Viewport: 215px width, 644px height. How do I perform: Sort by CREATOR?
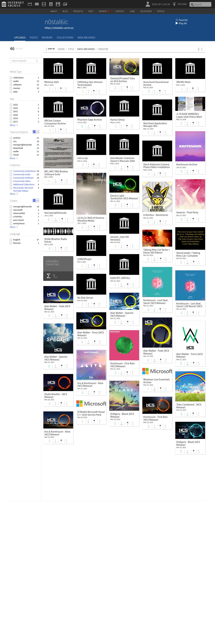(x=103, y=49)
